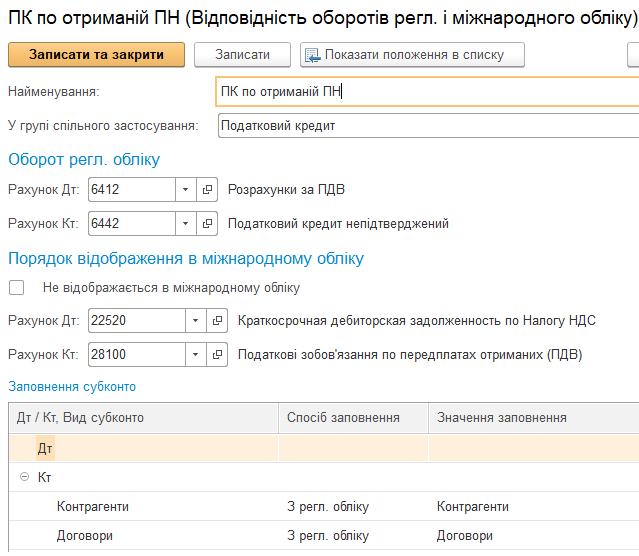Click the icon on 'Показати положення в списку'
Image resolution: width=639 pixels, height=556 pixels.
pos(311,55)
